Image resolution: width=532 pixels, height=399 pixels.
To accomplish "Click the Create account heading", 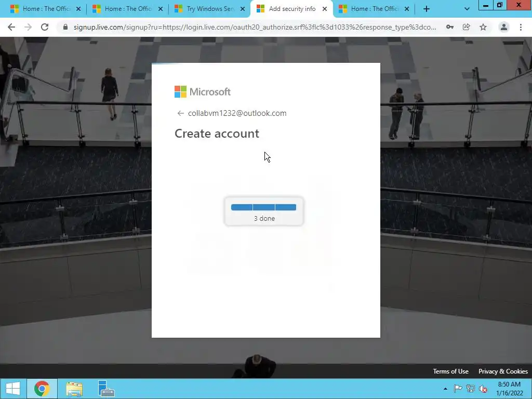I will tap(217, 134).
